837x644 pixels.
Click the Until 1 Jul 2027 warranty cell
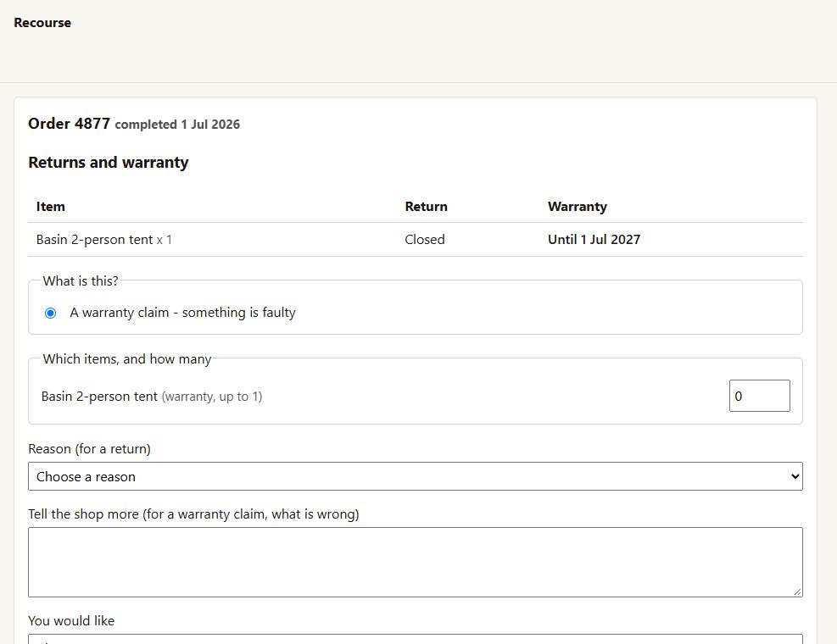tap(594, 240)
